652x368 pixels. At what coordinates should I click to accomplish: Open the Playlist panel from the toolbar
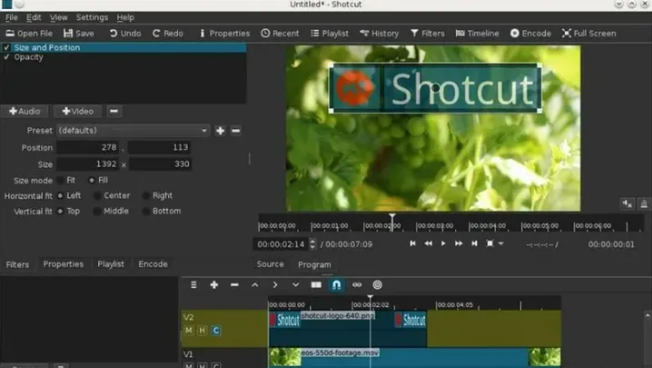pyautogui.click(x=330, y=33)
